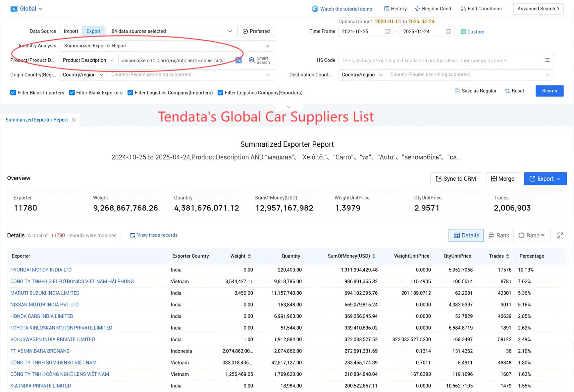574x392 pixels.
Task: Click Sync to CRM button
Action: 455,179
